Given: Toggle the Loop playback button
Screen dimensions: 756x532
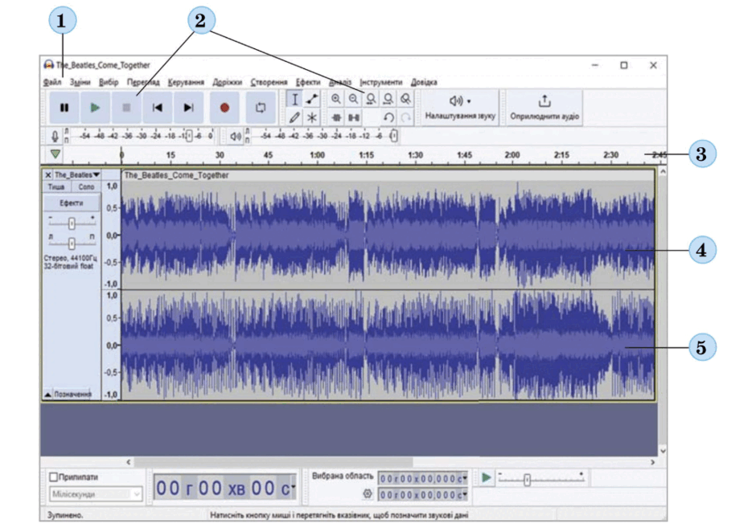Looking at the screenshot, I should point(261,108).
